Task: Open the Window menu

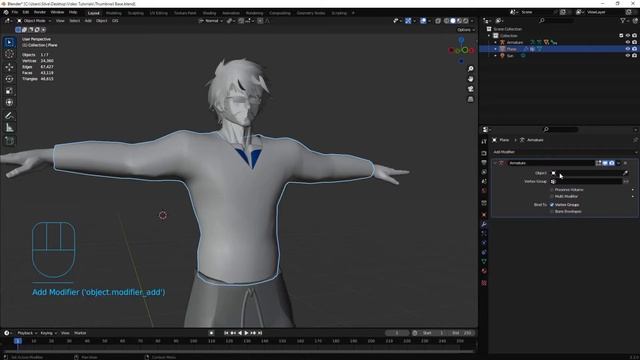Action: coord(57,13)
